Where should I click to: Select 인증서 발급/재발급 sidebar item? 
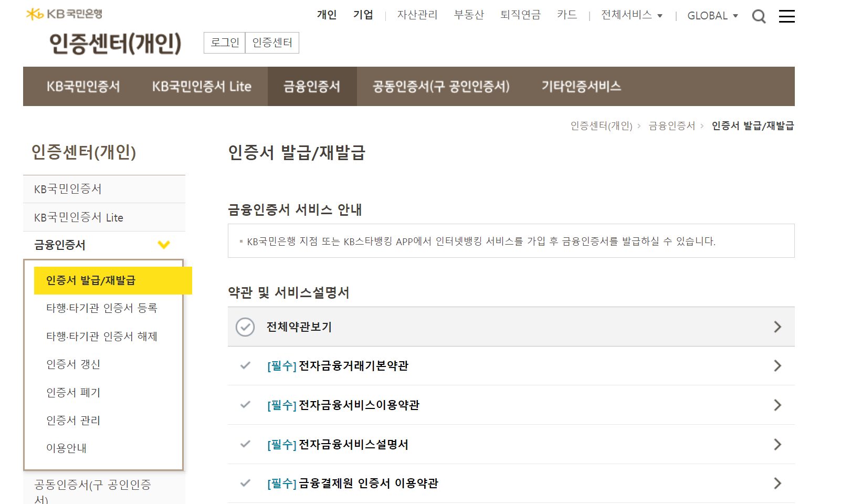pyautogui.click(x=113, y=280)
